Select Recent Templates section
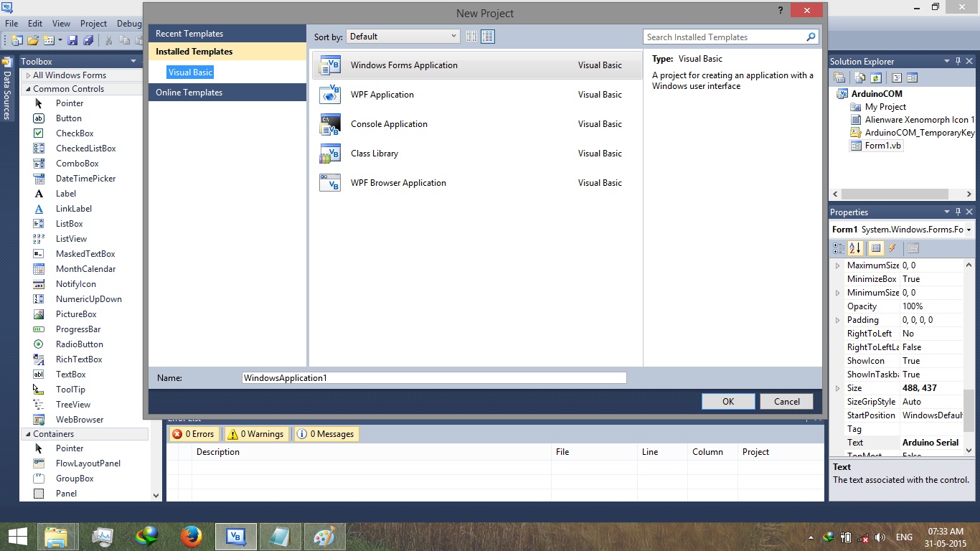Viewport: 980px width, 551px height. pos(227,34)
